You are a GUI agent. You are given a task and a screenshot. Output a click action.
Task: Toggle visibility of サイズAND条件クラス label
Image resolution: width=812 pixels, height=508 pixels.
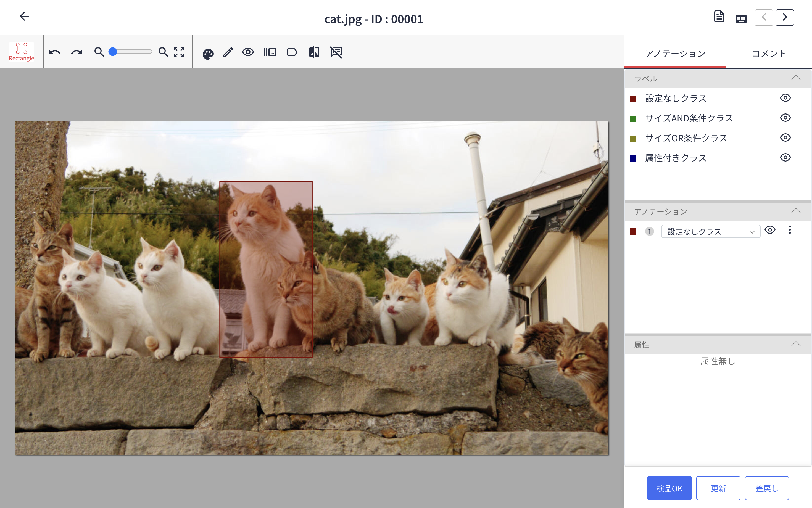click(785, 118)
